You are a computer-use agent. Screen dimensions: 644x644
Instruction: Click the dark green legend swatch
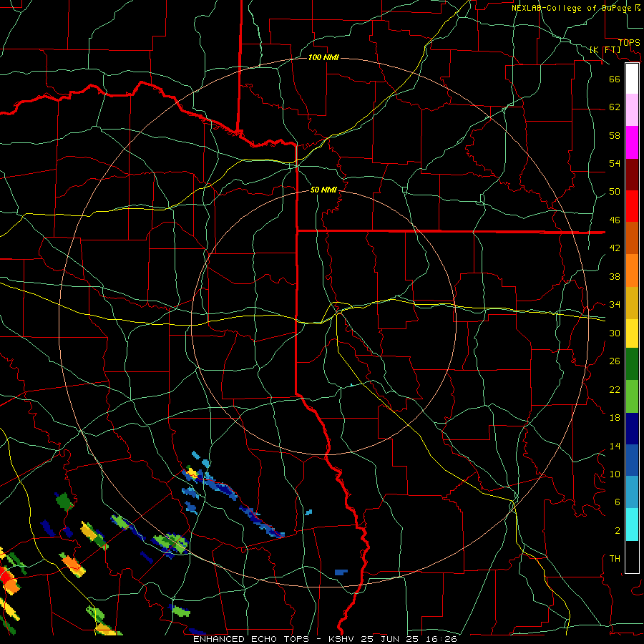click(x=632, y=364)
